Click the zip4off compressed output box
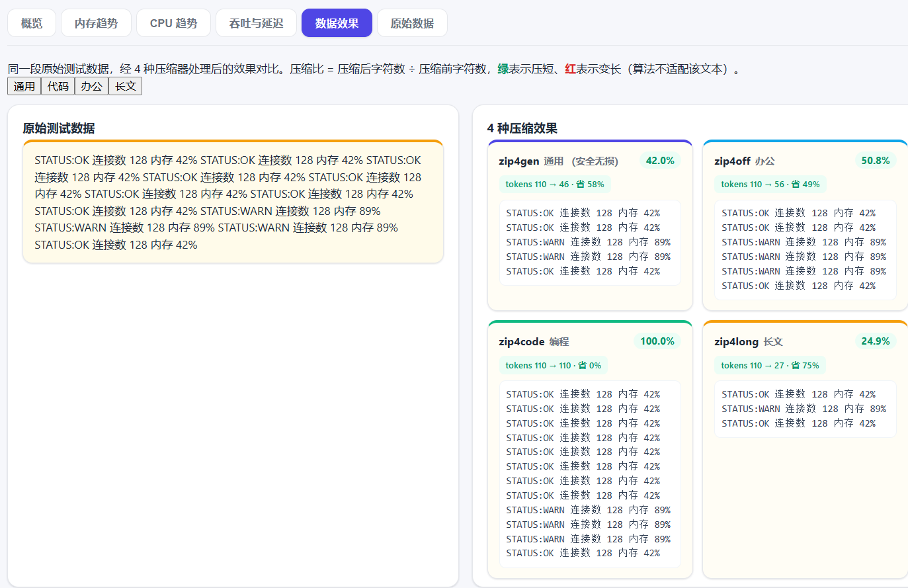The image size is (908, 588). [805, 250]
